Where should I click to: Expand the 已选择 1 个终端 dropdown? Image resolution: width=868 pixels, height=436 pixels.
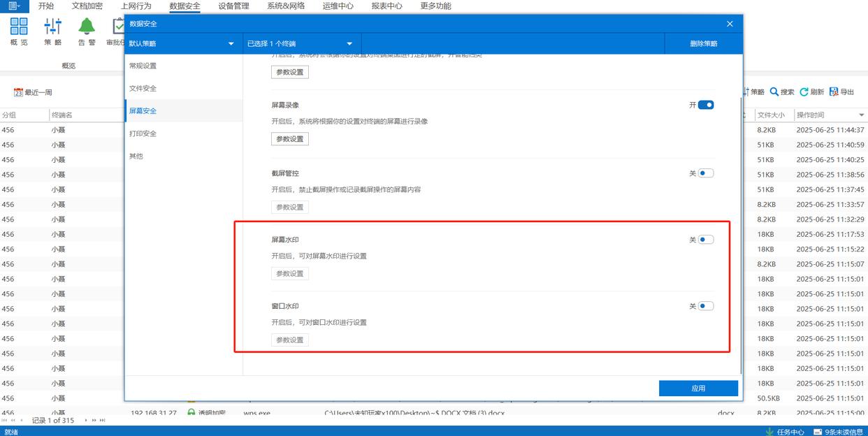302,43
